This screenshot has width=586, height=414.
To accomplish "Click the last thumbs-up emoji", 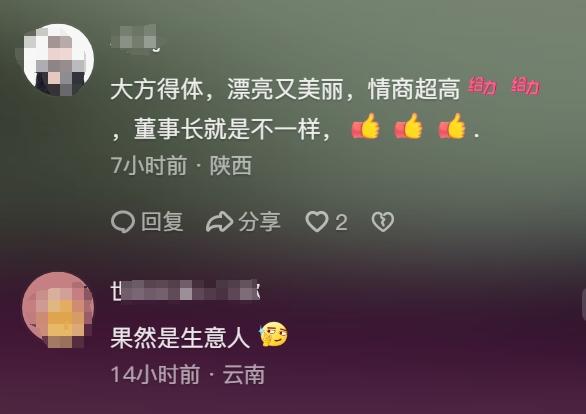I will pos(452,126).
